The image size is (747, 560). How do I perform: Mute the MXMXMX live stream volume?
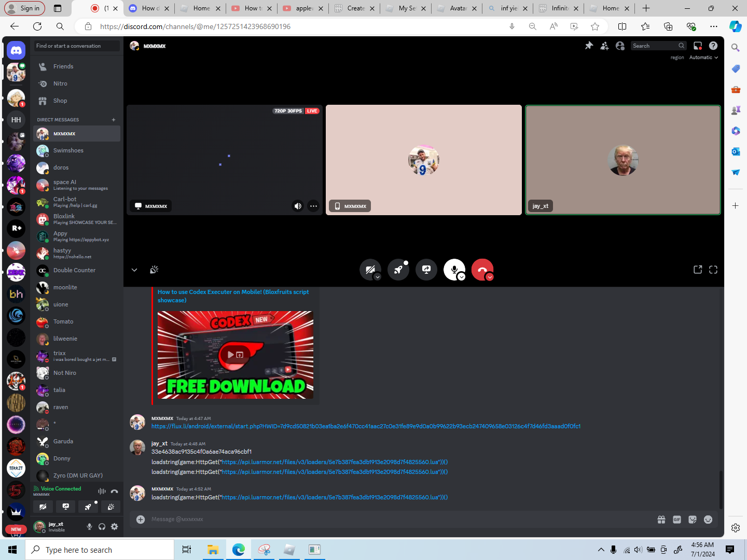point(298,206)
